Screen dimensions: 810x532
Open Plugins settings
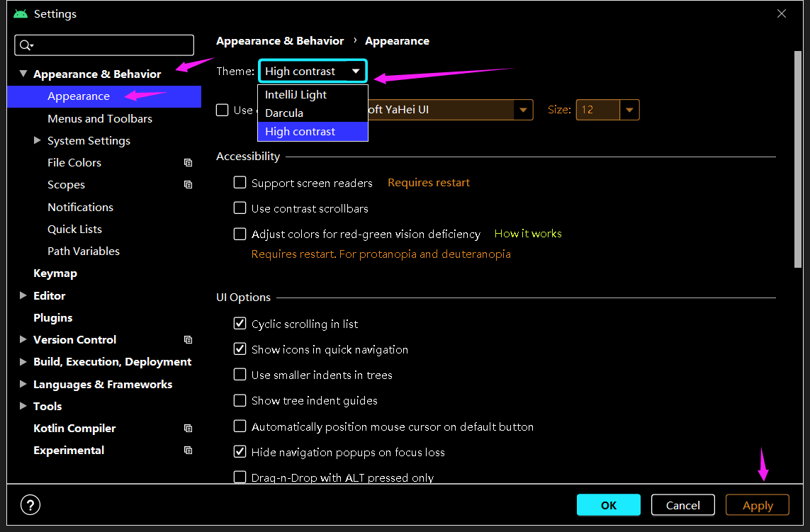[52, 317]
